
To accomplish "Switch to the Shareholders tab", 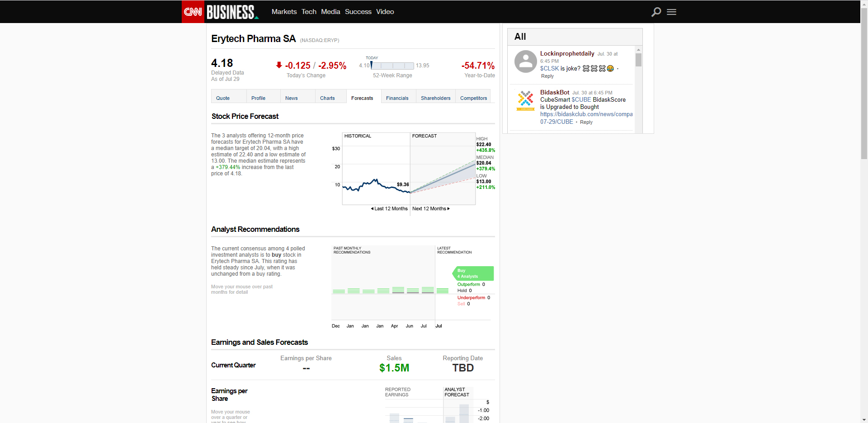I will [x=436, y=97].
